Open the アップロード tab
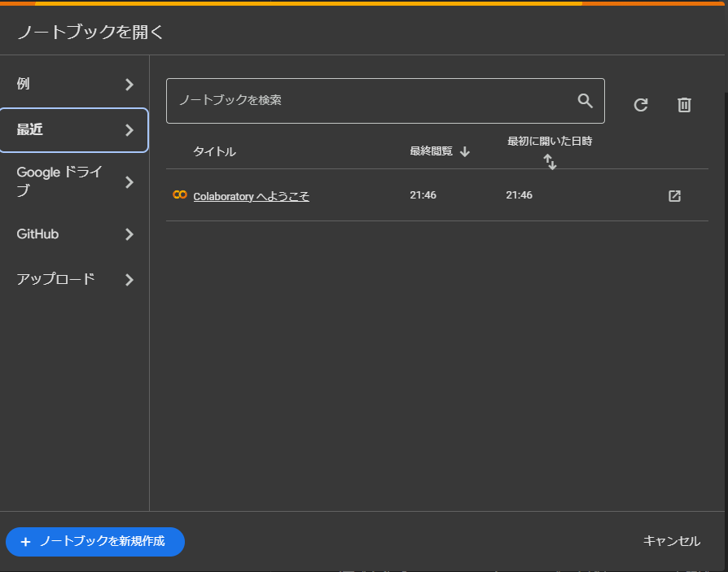 [55, 279]
